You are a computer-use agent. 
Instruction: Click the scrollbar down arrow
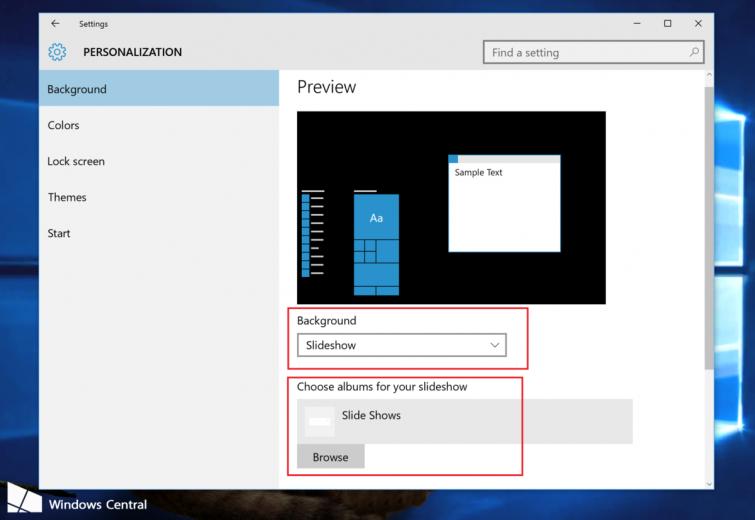(x=709, y=483)
